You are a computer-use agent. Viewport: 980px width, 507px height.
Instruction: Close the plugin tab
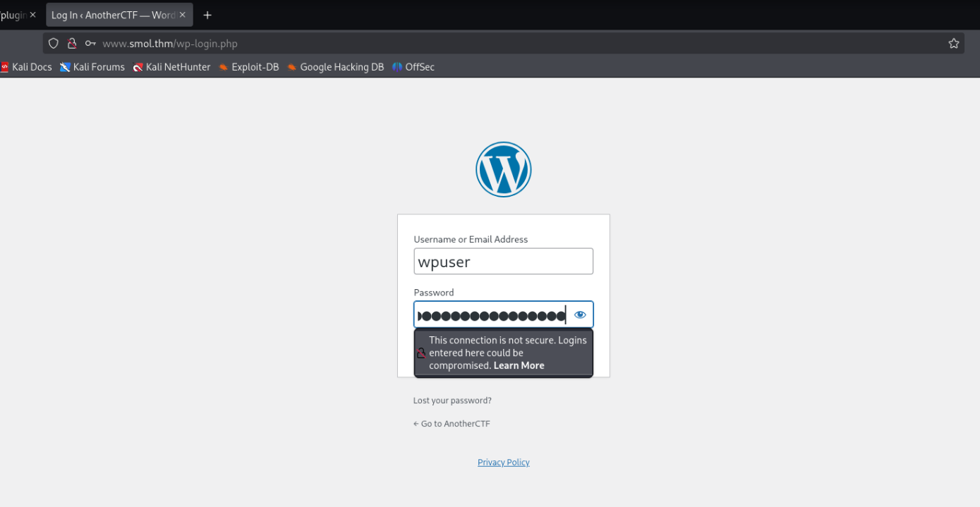coord(32,15)
